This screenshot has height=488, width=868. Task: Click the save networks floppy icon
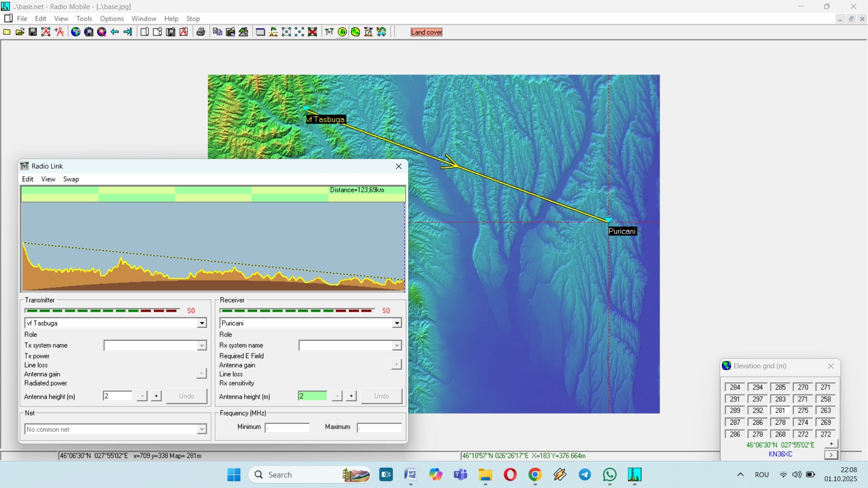point(33,32)
